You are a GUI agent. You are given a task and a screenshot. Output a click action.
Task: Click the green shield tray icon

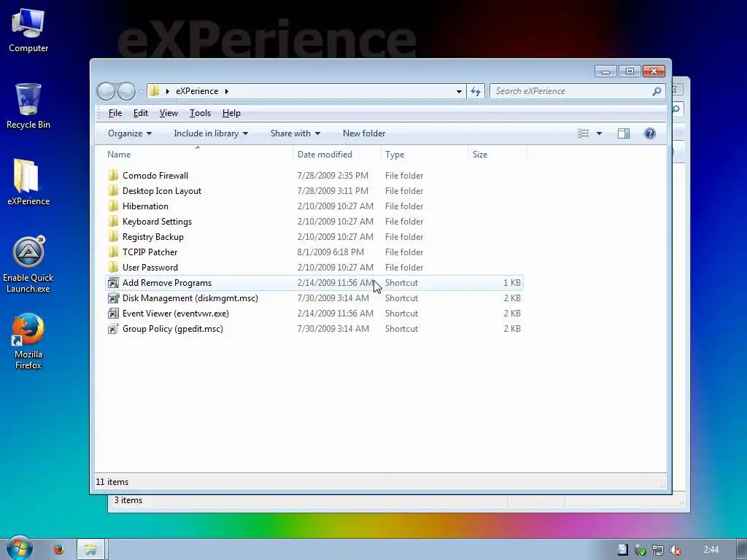[x=640, y=551]
